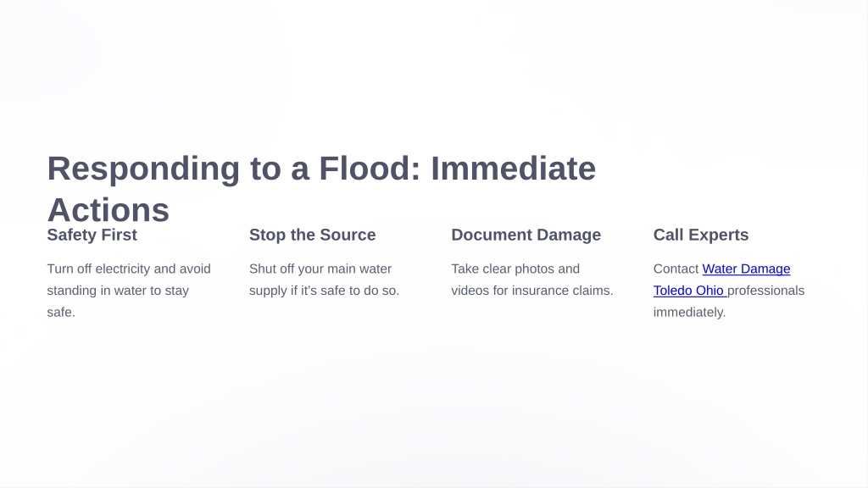Image resolution: width=868 pixels, height=488 pixels.
Task: Select the main title Responding to a Flood
Action: 321,189
